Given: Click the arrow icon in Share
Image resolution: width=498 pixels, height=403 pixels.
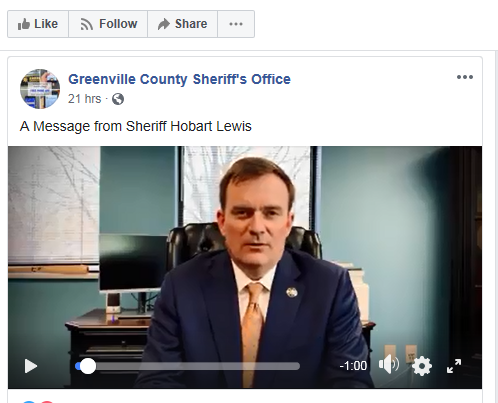Looking at the screenshot, I should point(164,24).
